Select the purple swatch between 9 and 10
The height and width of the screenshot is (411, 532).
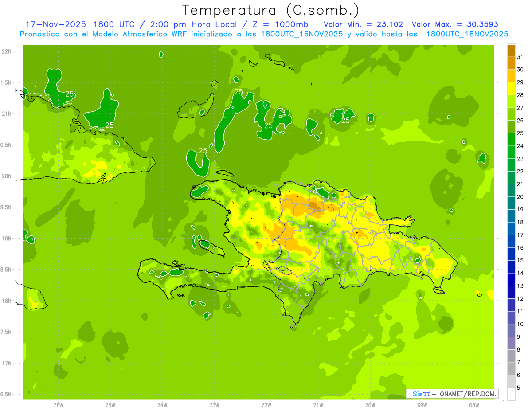[x=511, y=330]
